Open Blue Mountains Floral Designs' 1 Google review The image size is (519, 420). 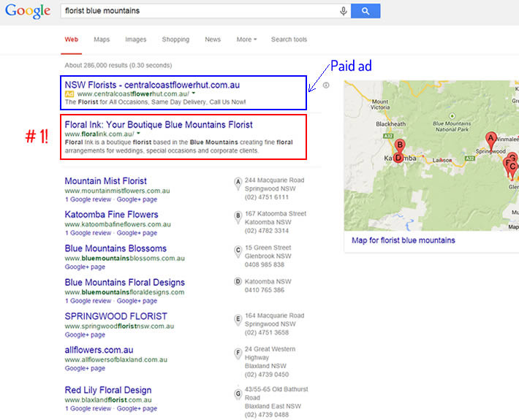[88, 301]
